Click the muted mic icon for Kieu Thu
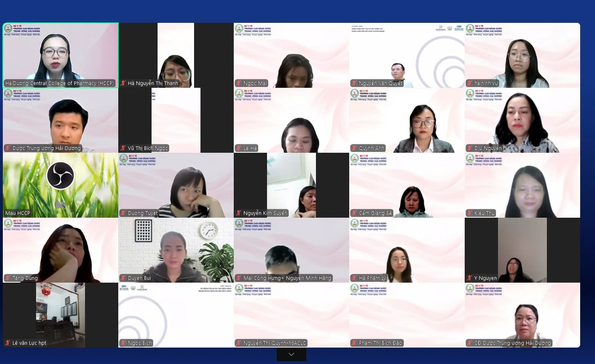Image resolution: width=595 pixels, height=364 pixels. tap(470, 213)
